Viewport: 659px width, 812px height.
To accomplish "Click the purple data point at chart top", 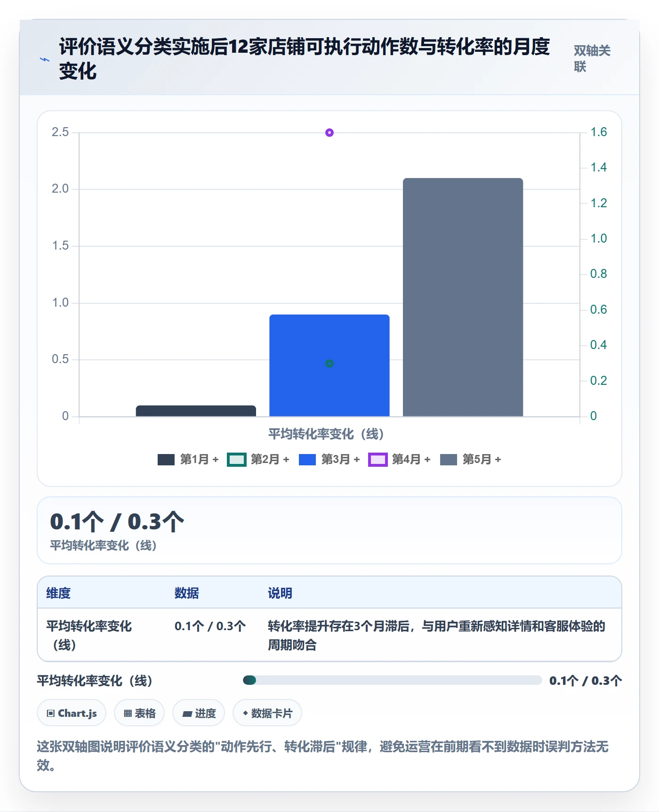I will point(329,133).
